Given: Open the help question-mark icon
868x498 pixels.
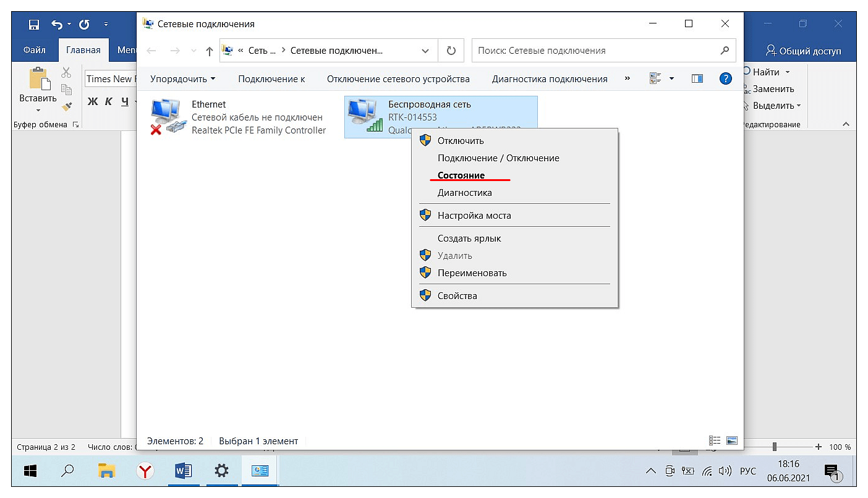Looking at the screenshot, I should coord(726,78).
